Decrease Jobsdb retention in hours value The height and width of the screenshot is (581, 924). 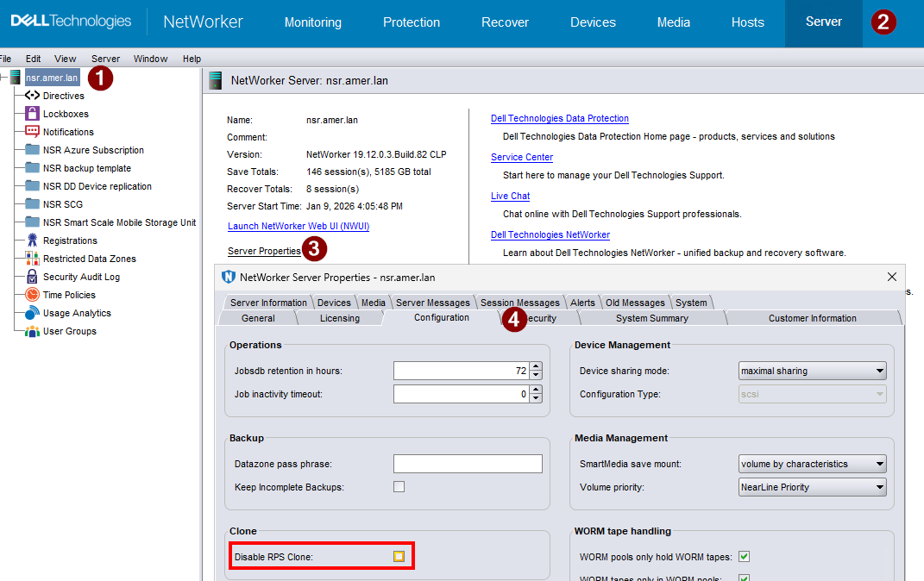[536, 376]
